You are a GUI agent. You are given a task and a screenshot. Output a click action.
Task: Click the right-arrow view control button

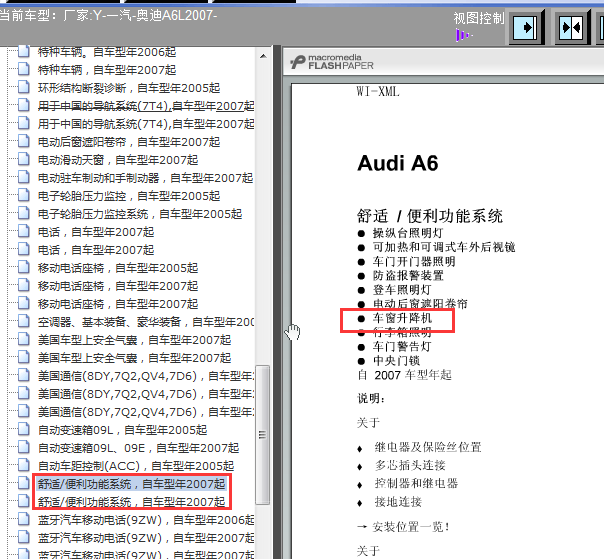coord(526,27)
